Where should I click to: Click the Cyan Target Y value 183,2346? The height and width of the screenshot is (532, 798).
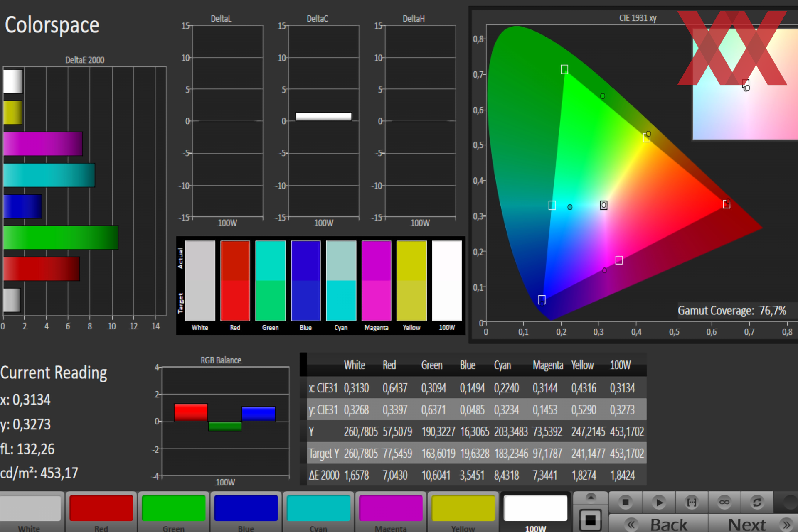pos(511,453)
